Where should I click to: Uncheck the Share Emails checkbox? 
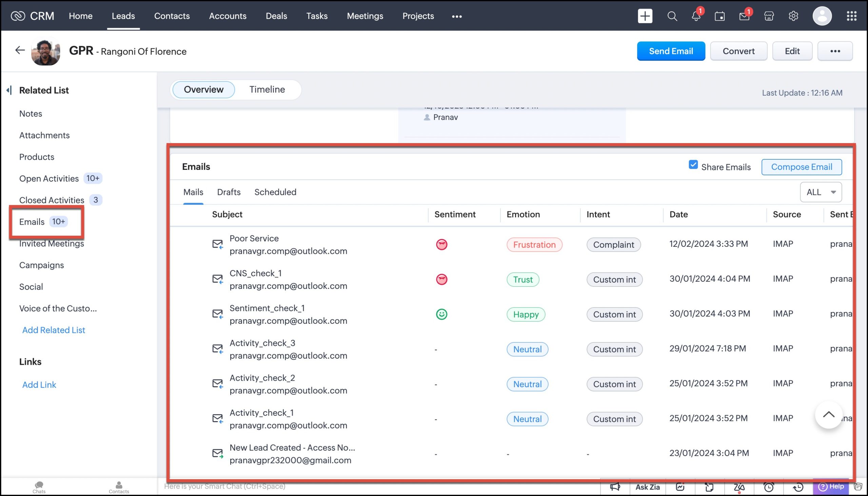pos(693,165)
